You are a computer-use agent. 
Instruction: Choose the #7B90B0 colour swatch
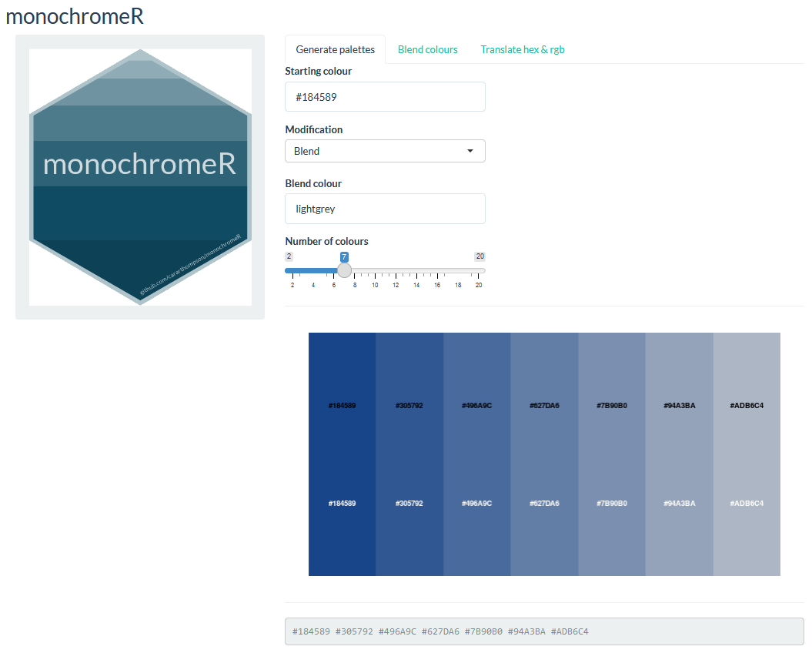[612, 454]
